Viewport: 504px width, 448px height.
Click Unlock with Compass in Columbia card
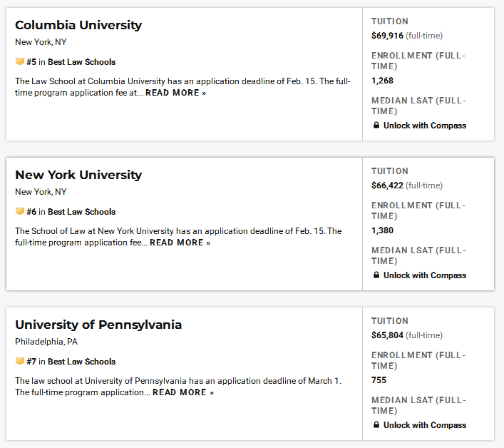point(424,126)
